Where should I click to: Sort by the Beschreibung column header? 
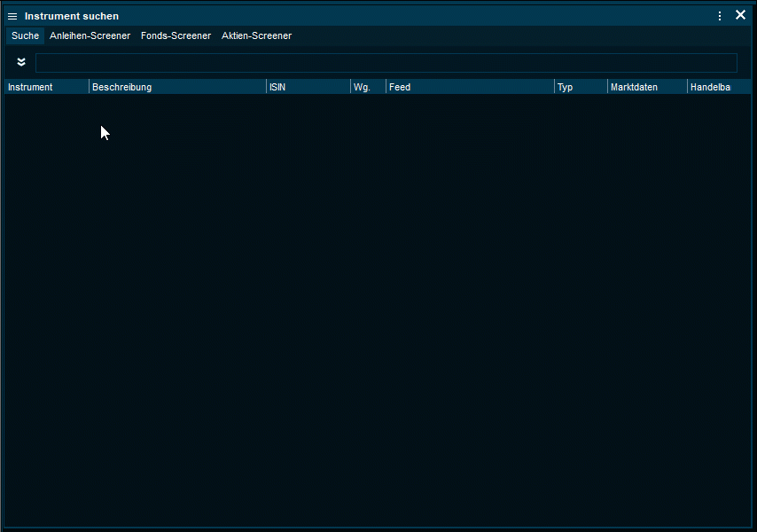[x=122, y=87]
